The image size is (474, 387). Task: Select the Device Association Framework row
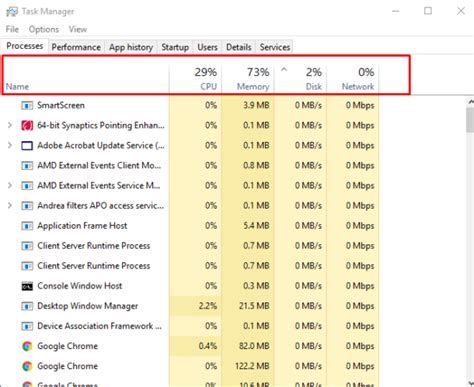(x=190, y=326)
